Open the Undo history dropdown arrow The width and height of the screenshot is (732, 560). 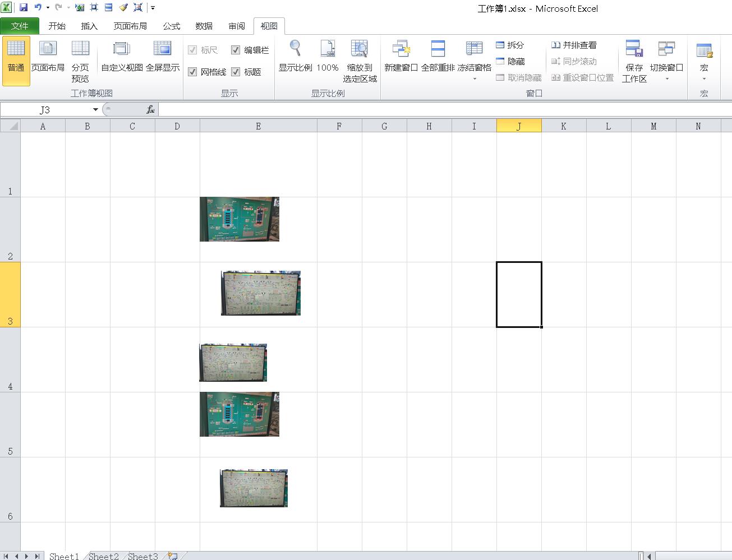[x=48, y=8]
